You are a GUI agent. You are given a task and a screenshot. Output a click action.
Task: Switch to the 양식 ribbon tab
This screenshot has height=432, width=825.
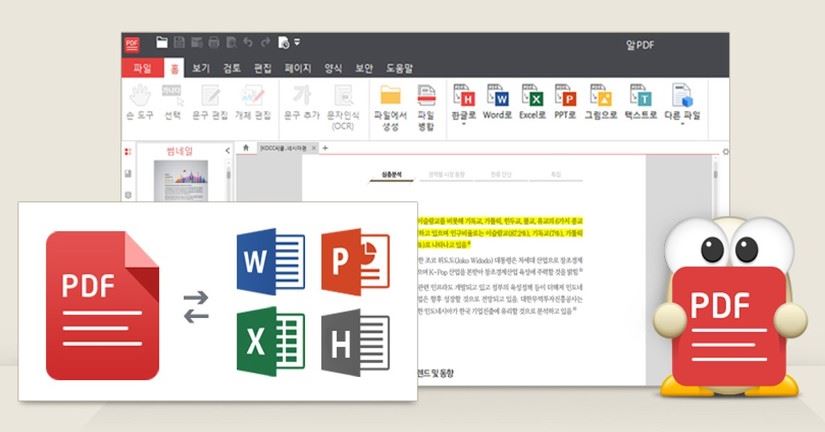(333, 68)
